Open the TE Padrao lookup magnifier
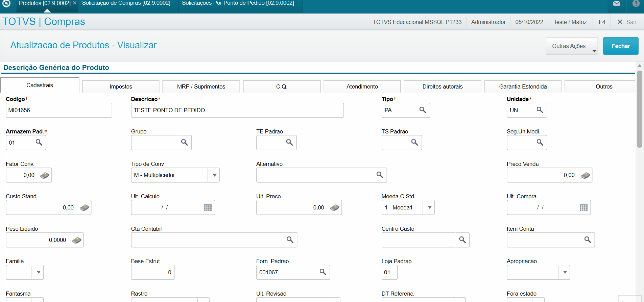Viewport: 644px width, 302px height. point(289,143)
